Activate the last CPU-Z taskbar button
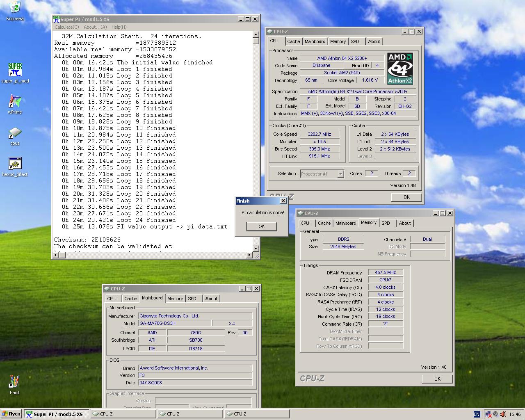525x420 pixels. tap(257, 414)
